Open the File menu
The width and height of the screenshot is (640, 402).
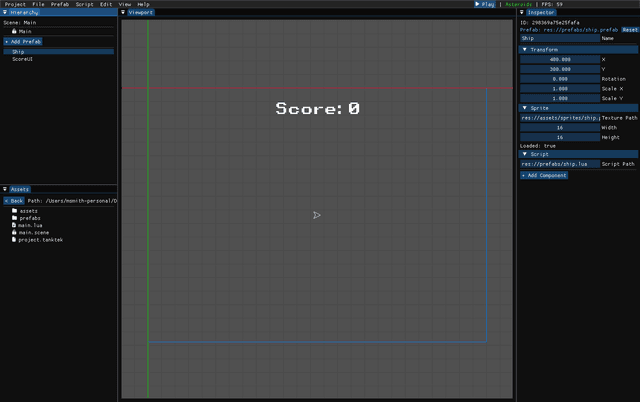38,4
